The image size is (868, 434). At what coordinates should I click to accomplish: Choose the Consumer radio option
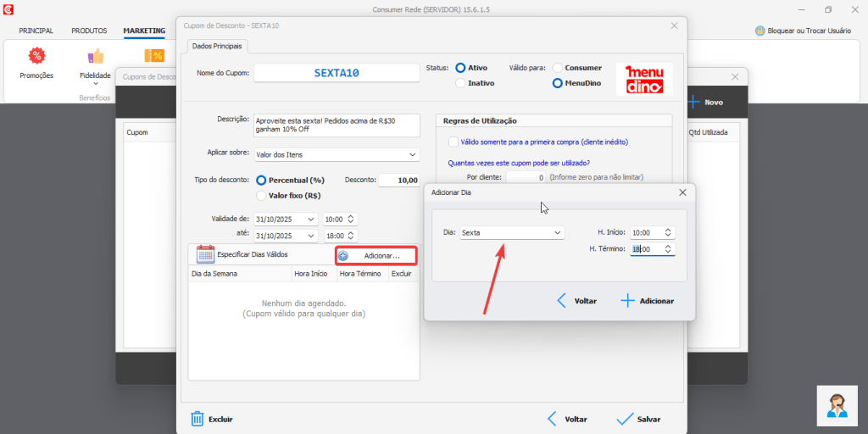tap(558, 68)
